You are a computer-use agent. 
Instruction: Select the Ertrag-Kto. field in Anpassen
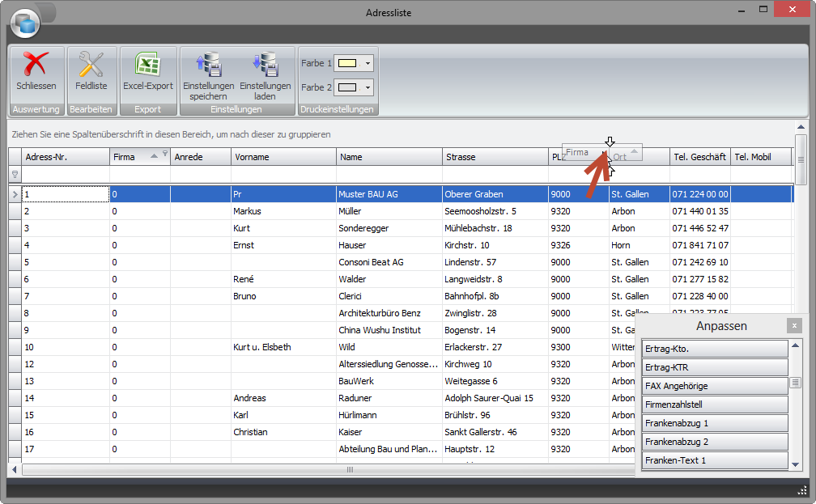714,349
